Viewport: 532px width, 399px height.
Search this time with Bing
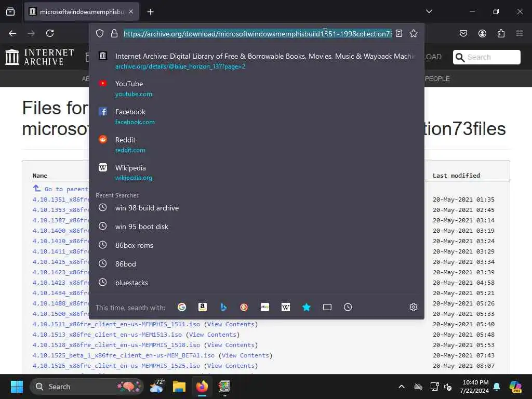point(223,307)
